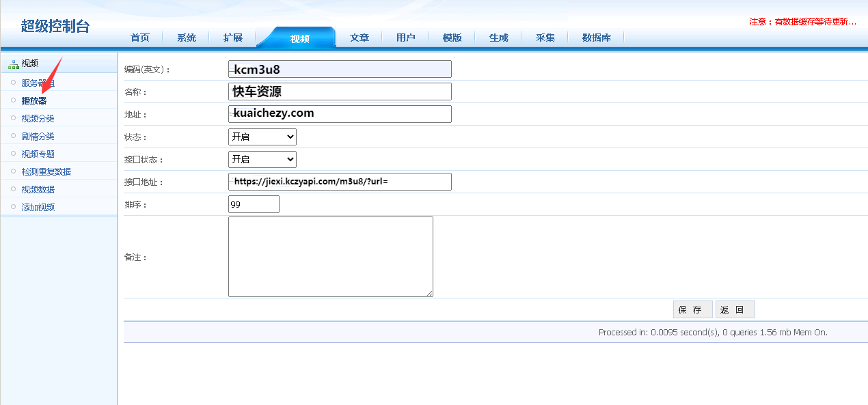
Task: Click the 视频 tree icon in sidebar header
Action: (x=13, y=64)
